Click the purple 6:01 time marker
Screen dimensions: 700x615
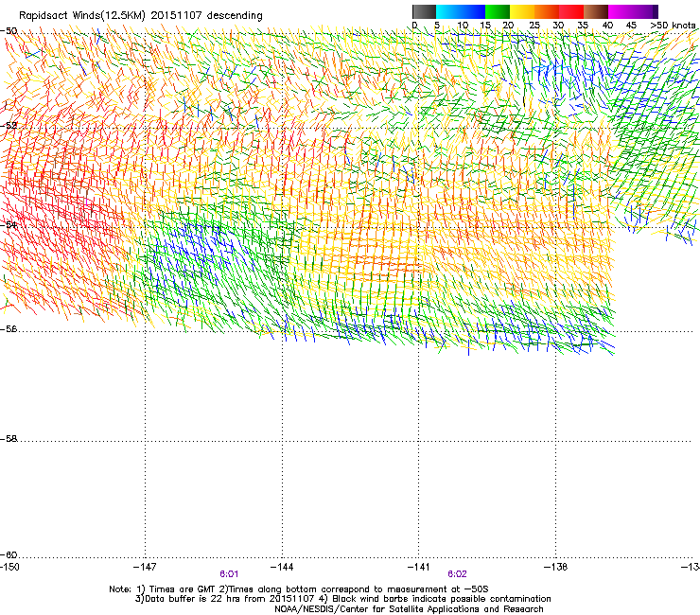click(229, 574)
